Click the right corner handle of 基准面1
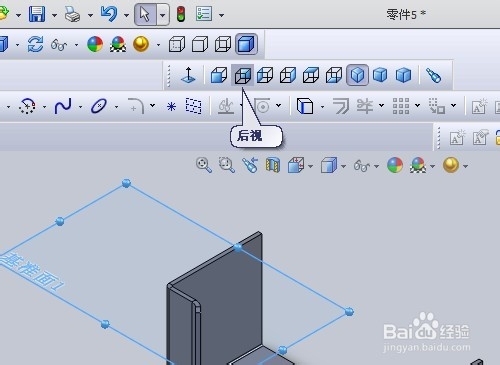The image size is (500, 365). (x=349, y=312)
